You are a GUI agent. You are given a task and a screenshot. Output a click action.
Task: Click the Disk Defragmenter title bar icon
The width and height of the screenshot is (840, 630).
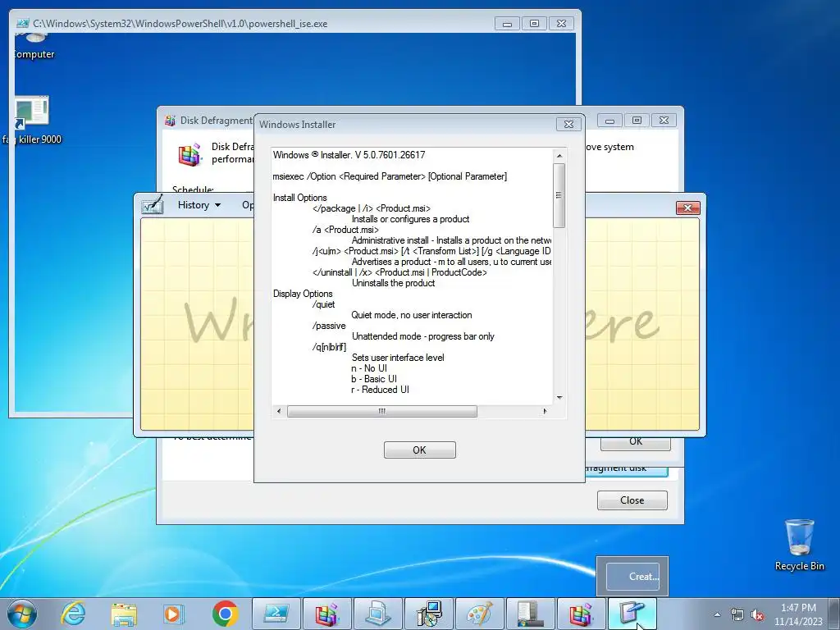pyautogui.click(x=170, y=121)
